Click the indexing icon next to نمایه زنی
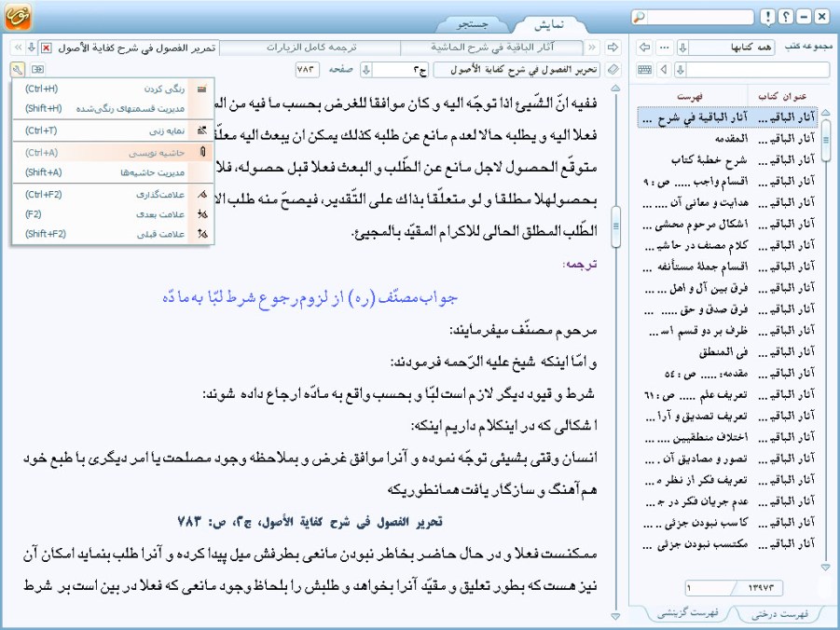 [x=202, y=130]
